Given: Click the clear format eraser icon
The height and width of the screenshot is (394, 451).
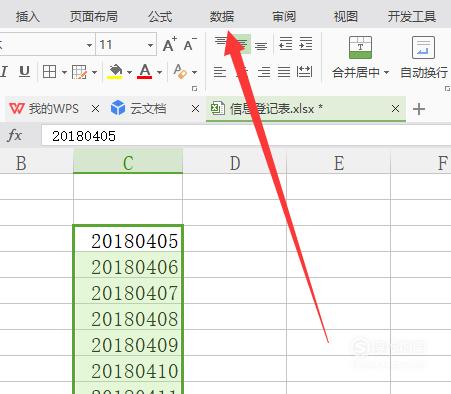Looking at the screenshot, I should (180, 71).
